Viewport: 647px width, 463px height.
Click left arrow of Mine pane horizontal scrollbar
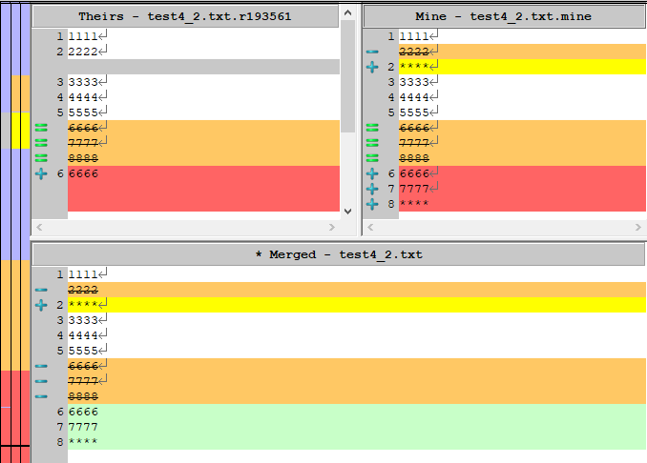click(x=369, y=229)
